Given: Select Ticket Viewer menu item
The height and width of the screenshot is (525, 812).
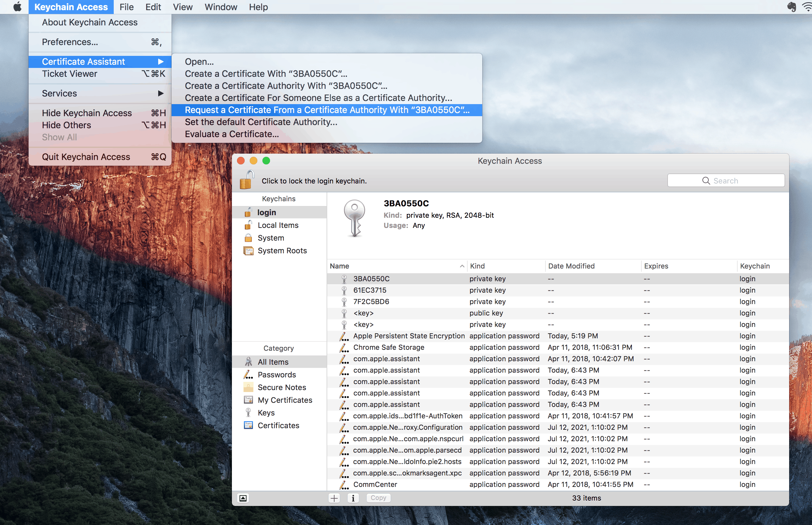Looking at the screenshot, I should 100,74.
